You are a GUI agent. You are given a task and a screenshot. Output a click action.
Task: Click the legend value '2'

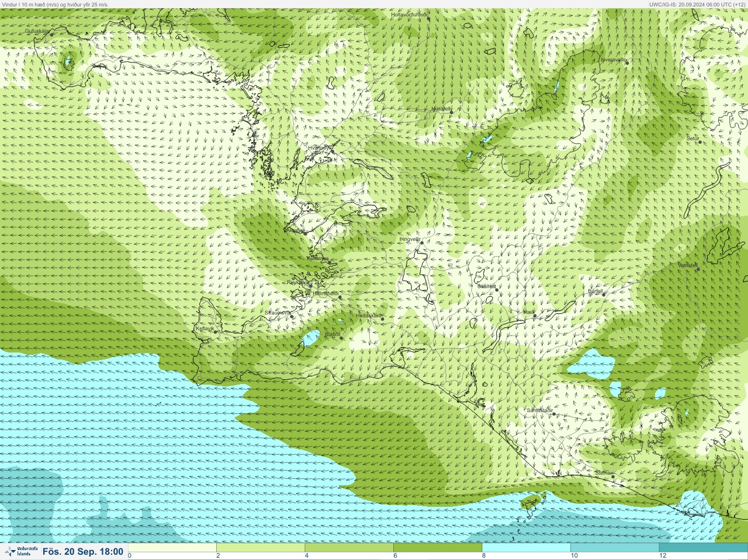click(x=218, y=556)
